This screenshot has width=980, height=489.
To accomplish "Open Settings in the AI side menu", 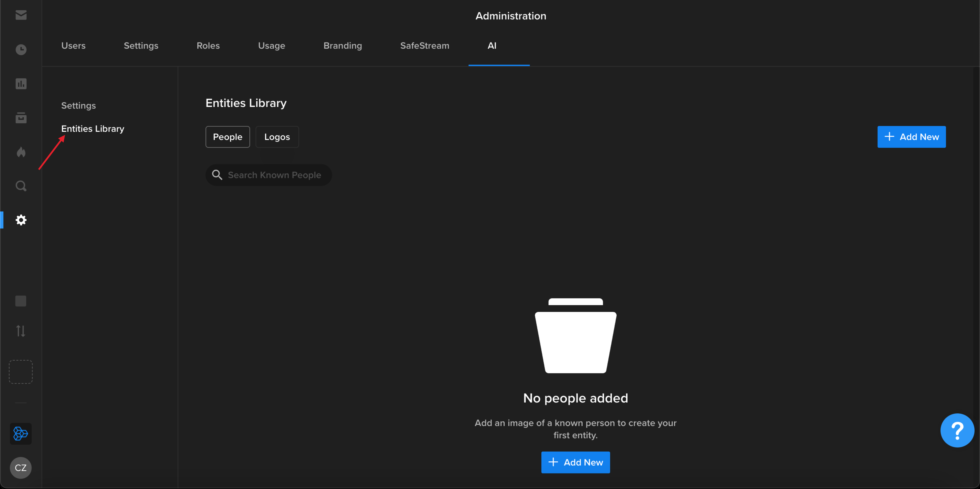I will point(78,106).
